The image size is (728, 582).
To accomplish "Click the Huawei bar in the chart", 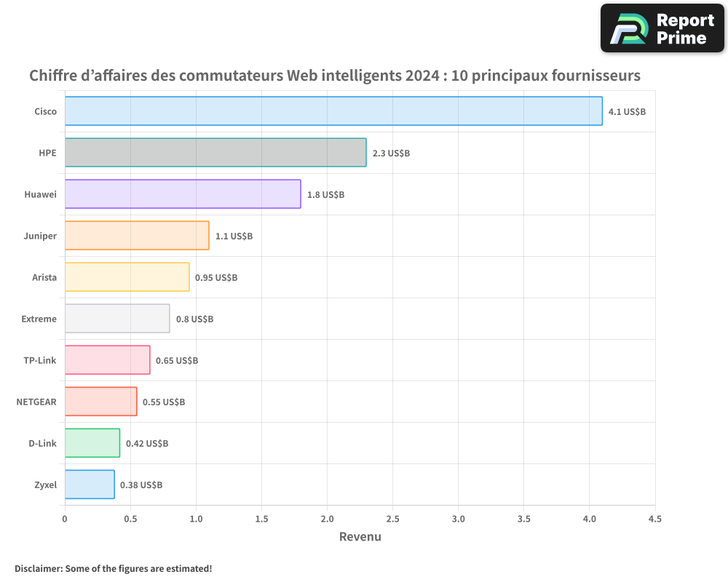I will pyautogui.click(x=182, y=194).
